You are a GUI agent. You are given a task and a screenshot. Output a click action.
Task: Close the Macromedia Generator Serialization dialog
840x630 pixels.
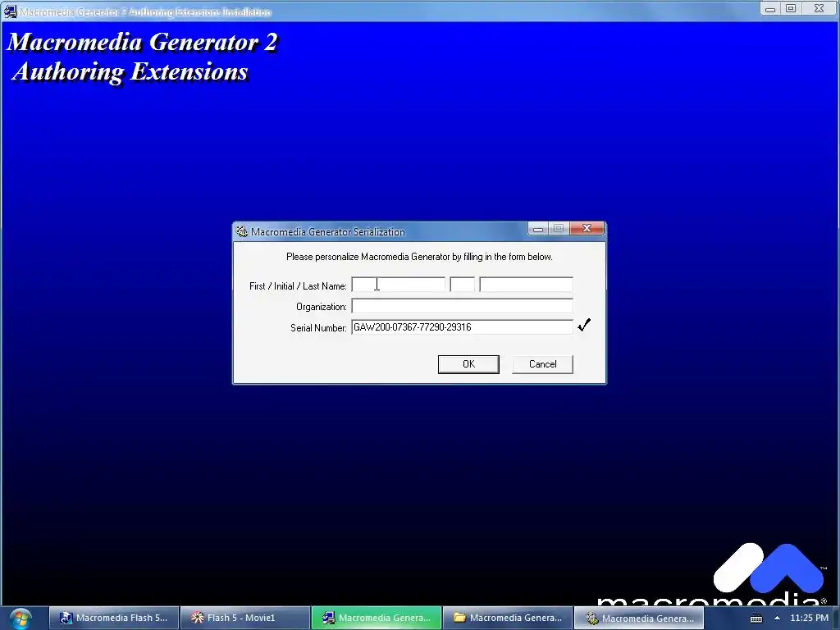587,229
